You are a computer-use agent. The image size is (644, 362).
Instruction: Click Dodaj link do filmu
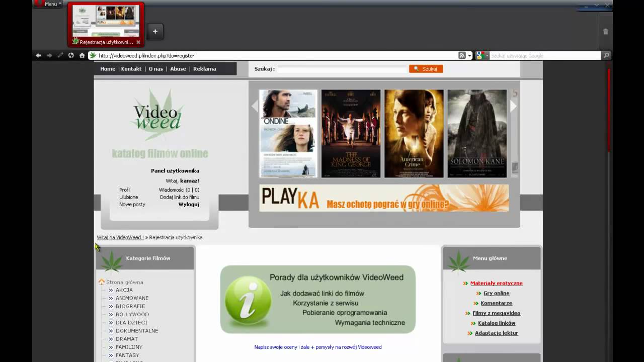(180, 197)
